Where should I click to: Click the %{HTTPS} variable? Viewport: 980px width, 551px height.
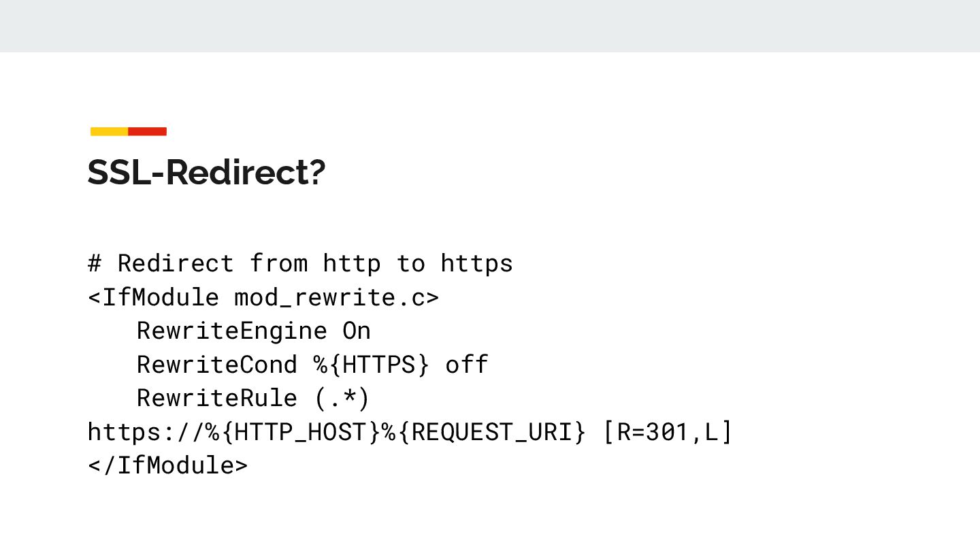(372, 365)
